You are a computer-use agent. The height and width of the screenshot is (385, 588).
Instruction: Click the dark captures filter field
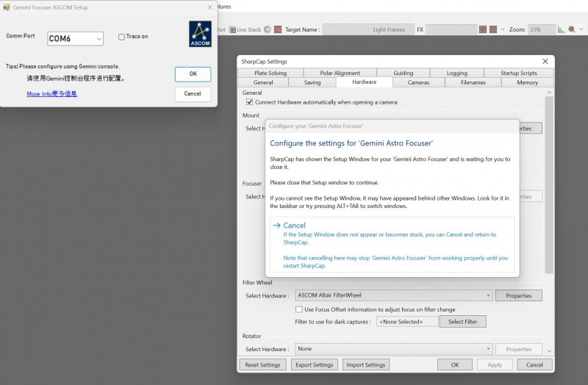[x=407, y=322]
